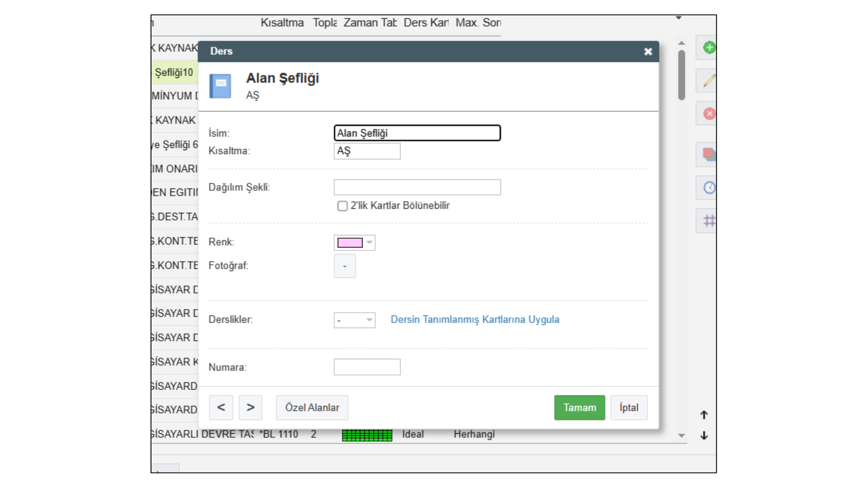Open the Özel Alanlar button
This screenshot has width=868, height=488.
[312, 408]
